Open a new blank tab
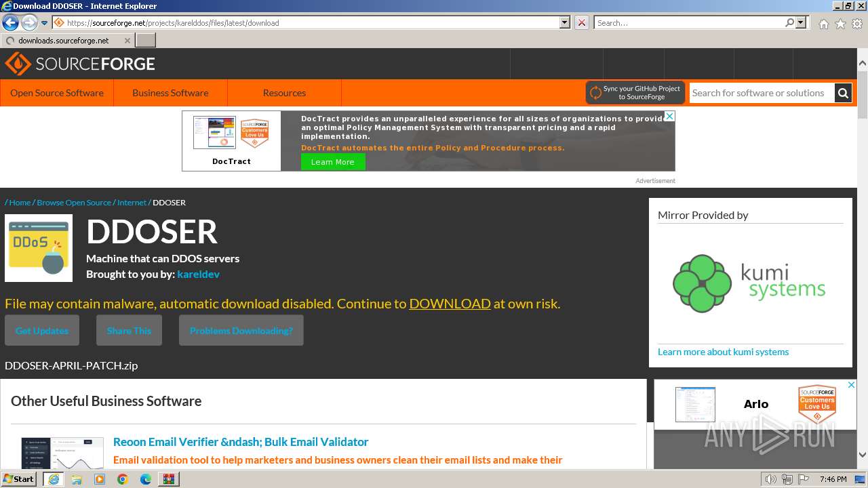Viewport: 868px width, 488px height. (146, 41)
